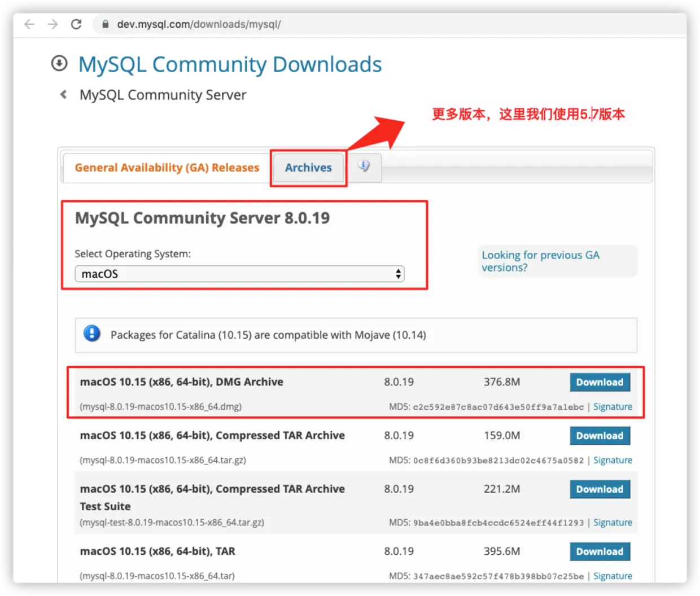Open Signature link for Test Suite archive
This screenshot has width=700, height=596.
point(613,522)
